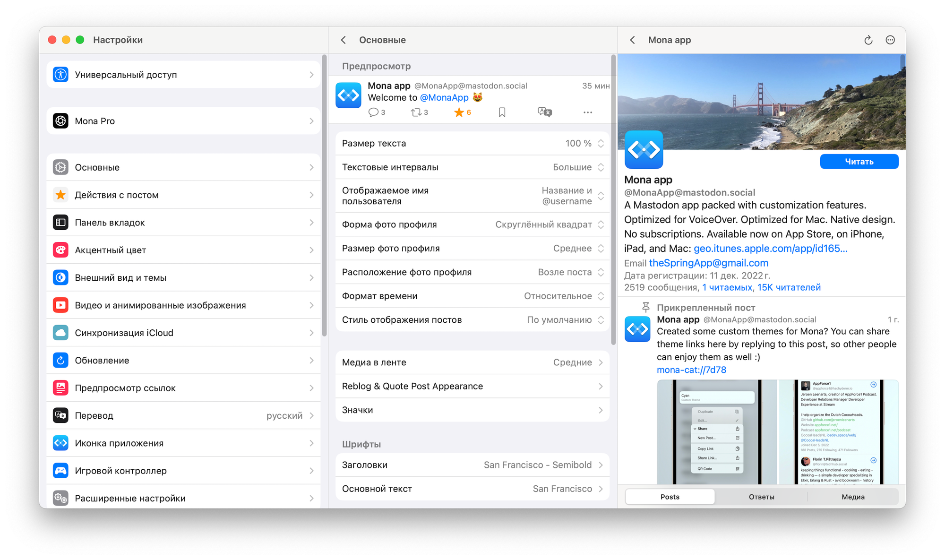Click the Читать follow button
945x560 pixels.
point(859,162)
